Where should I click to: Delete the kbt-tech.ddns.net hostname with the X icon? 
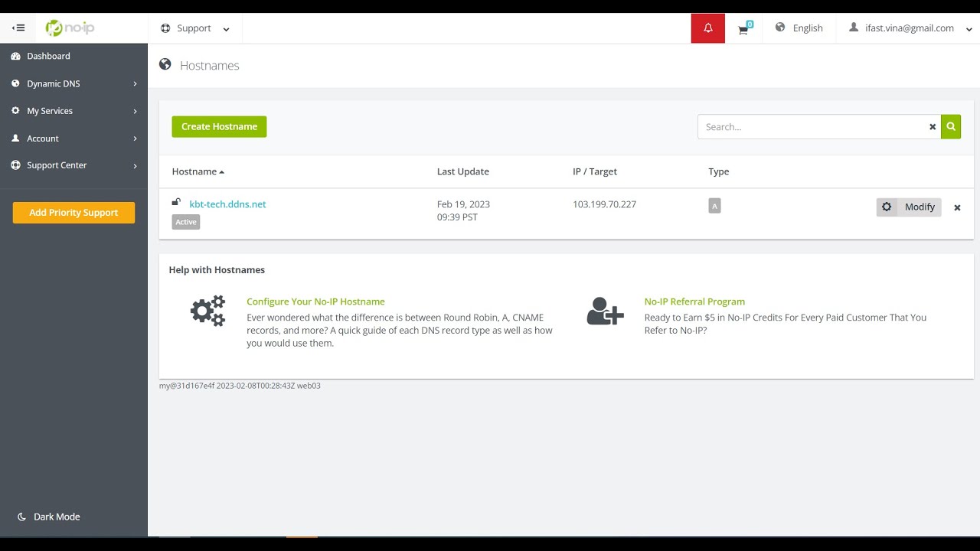(957, 207)
